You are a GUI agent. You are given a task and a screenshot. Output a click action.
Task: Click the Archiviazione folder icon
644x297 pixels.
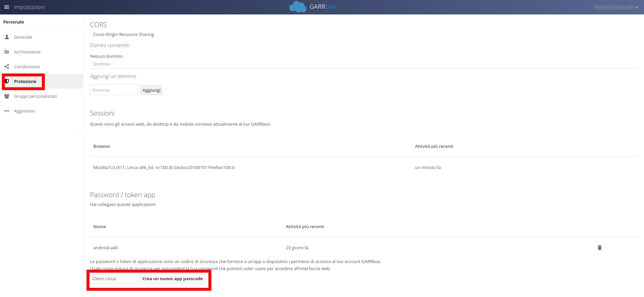[7, 52]
